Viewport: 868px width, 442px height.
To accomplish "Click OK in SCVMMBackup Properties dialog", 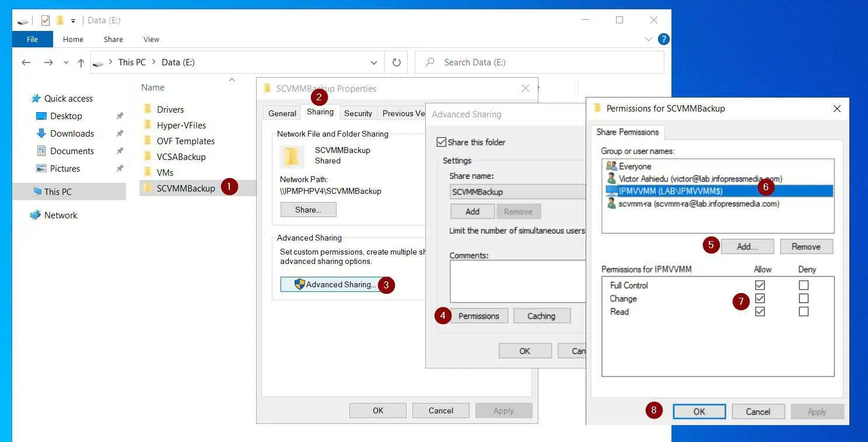I will [x=378, y=410].
